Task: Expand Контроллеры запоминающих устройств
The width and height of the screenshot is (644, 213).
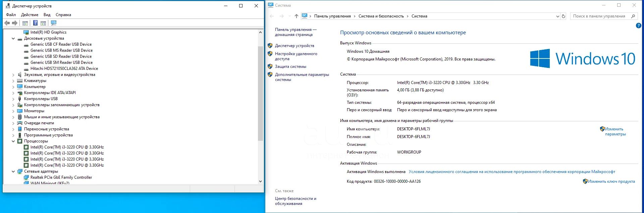Action: coord(13,105)
